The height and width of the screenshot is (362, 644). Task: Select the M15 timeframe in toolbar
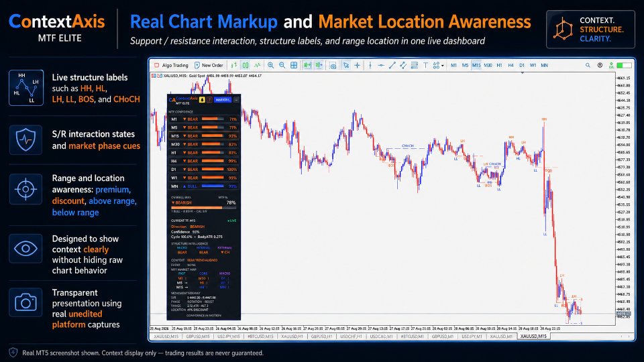tap(476, 65)
